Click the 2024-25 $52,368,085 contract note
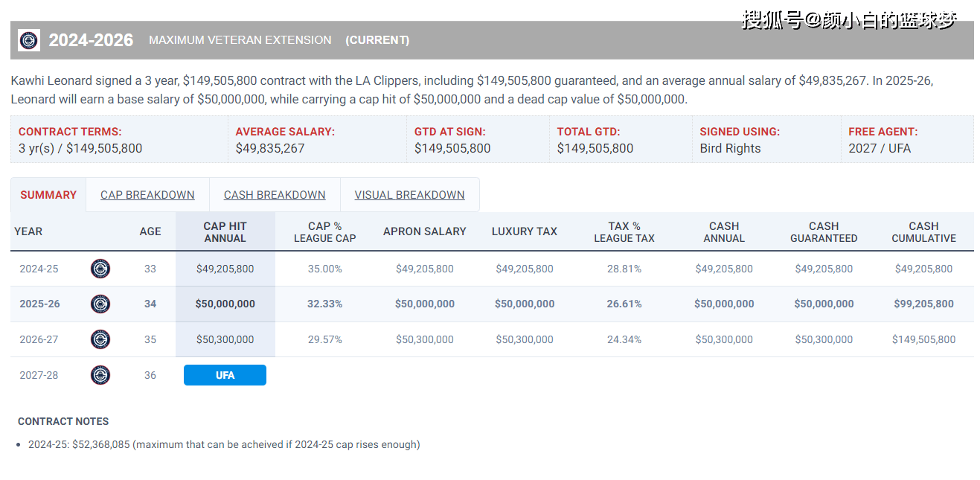The width and height of the screenshot is (980, 480). pos(224,444)
